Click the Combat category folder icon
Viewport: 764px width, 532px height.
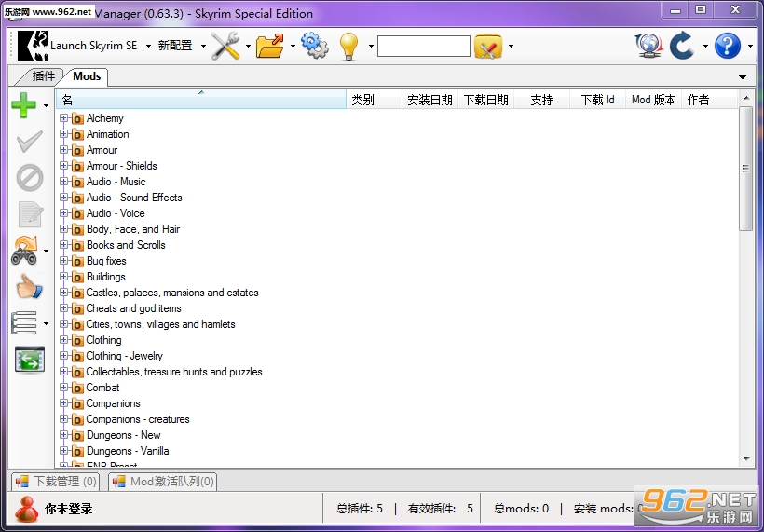77,388
